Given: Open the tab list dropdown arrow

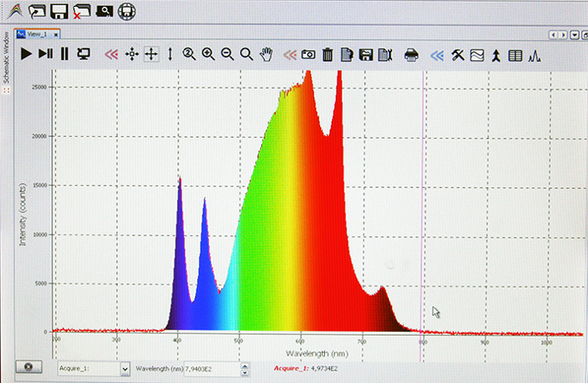Looking at the screenshot, I should pyautogui.click(x=575, y=34).
